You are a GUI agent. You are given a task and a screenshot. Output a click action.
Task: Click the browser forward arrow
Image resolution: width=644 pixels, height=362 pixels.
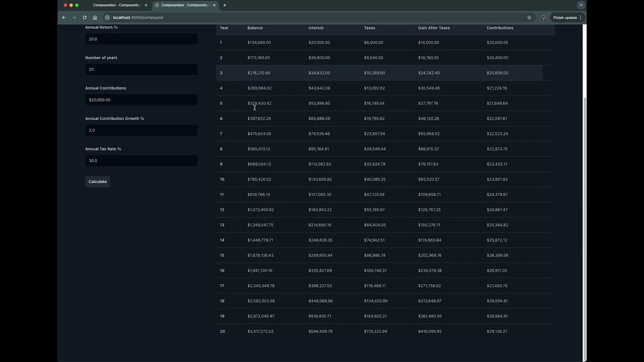point(74,18)
